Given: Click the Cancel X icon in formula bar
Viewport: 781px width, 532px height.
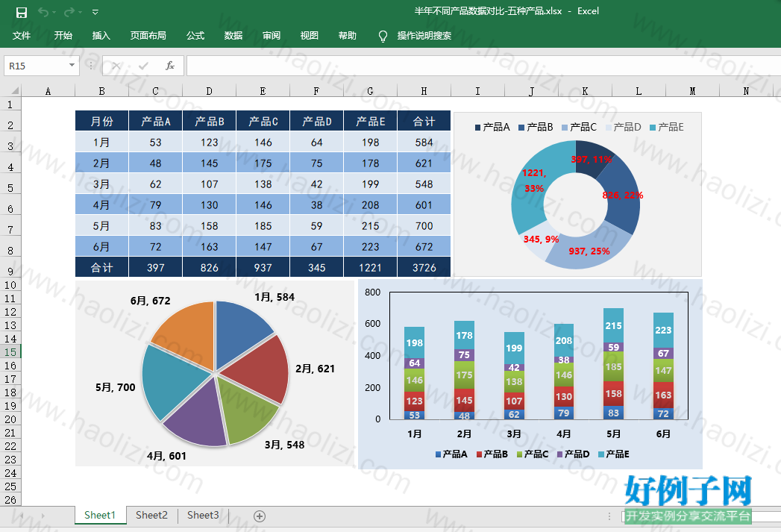Looking at the screenshot, I should point(116,66).
